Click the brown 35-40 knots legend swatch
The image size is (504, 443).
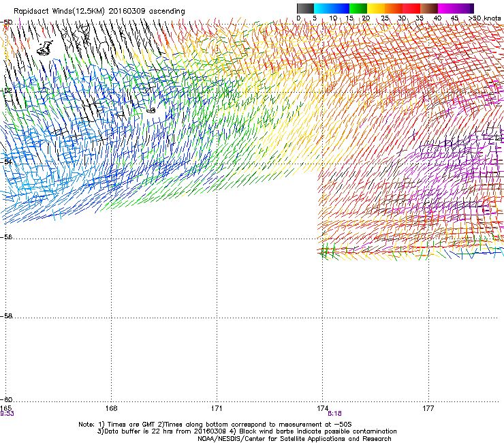429,8
